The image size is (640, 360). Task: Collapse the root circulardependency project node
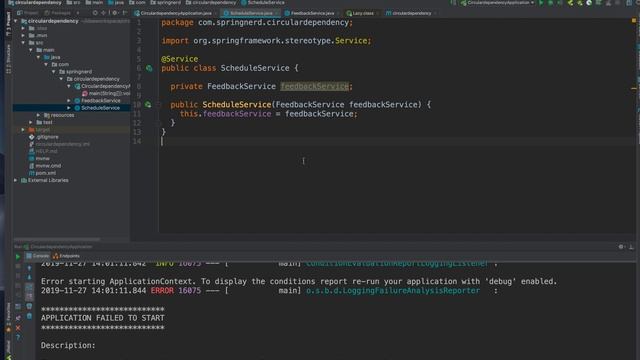16,21
